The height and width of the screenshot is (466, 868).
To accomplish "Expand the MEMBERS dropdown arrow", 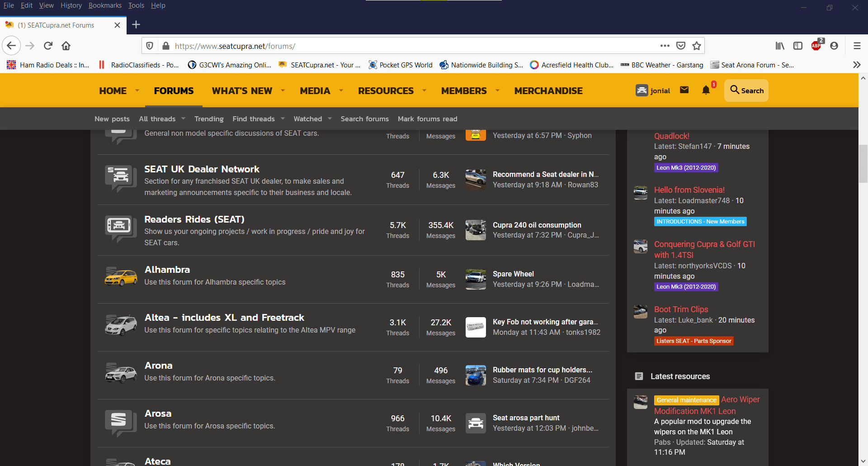I will click(497, 90).
